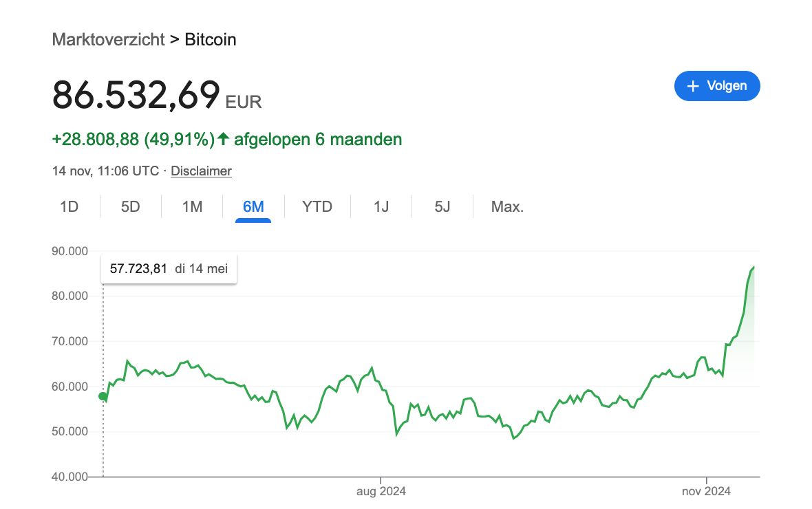Click the 57.723,81 di 14 mei tooltip

click(169, 269)
